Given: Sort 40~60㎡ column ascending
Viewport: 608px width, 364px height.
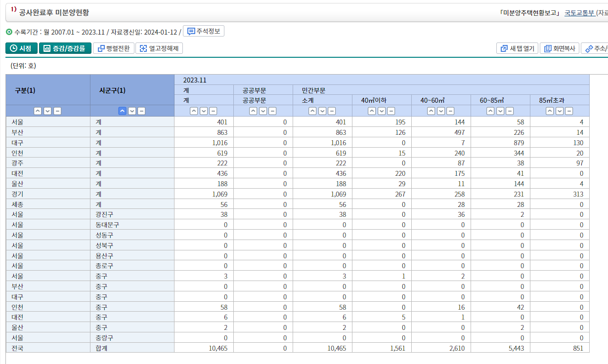Looking at the screenshot, I should (431, 111).
